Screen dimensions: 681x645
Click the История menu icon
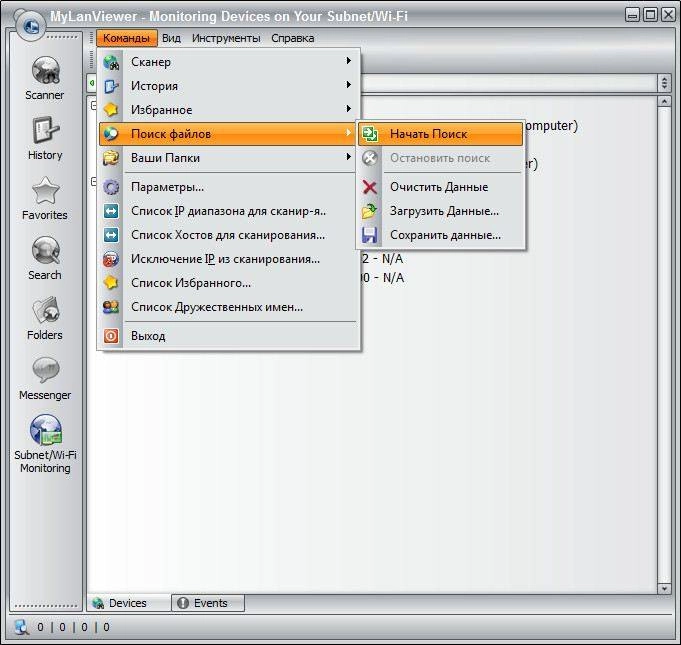pyautogui.click(x=111, y=86)
